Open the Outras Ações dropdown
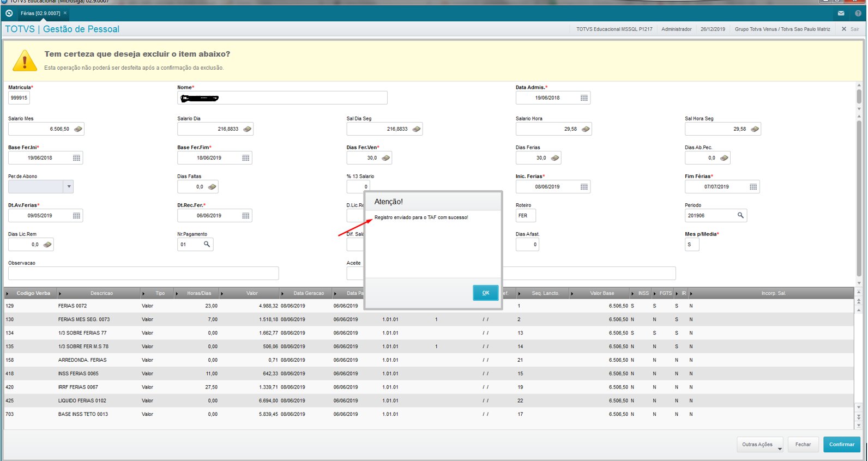Image resolution: width=868 pixels, height=461 pixels. (x=759, y=444)
